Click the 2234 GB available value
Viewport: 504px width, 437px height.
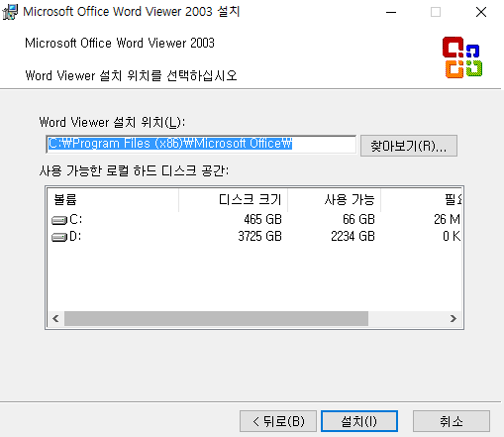(353, 236)
